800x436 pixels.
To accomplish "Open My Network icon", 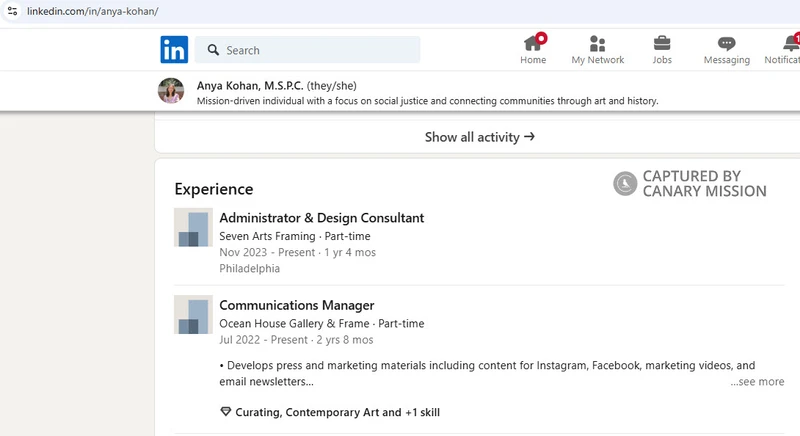I will coord(597,44).
